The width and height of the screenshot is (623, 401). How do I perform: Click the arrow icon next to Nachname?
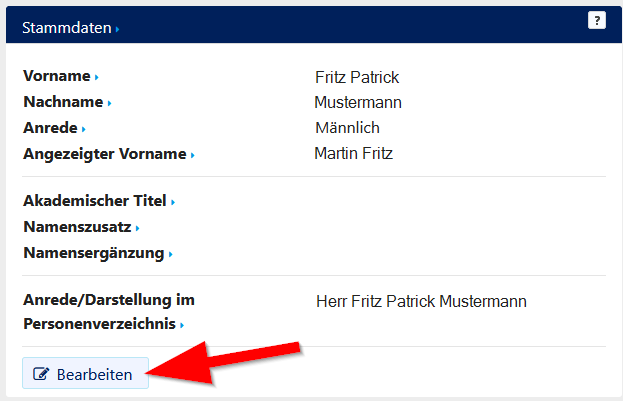(x=109, y=103)
